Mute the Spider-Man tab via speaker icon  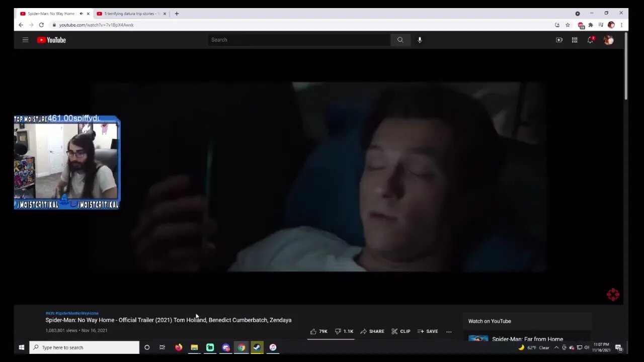tap(81, 14)
